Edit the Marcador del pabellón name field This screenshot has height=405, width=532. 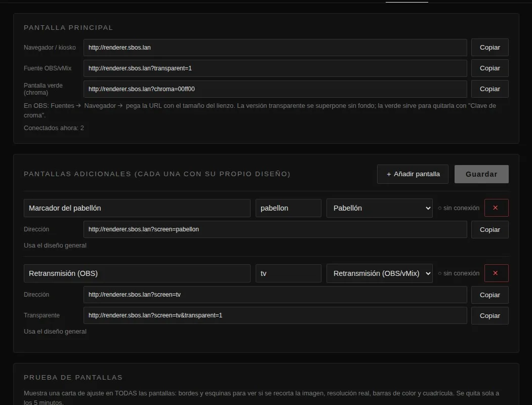(x=137, y=208)
